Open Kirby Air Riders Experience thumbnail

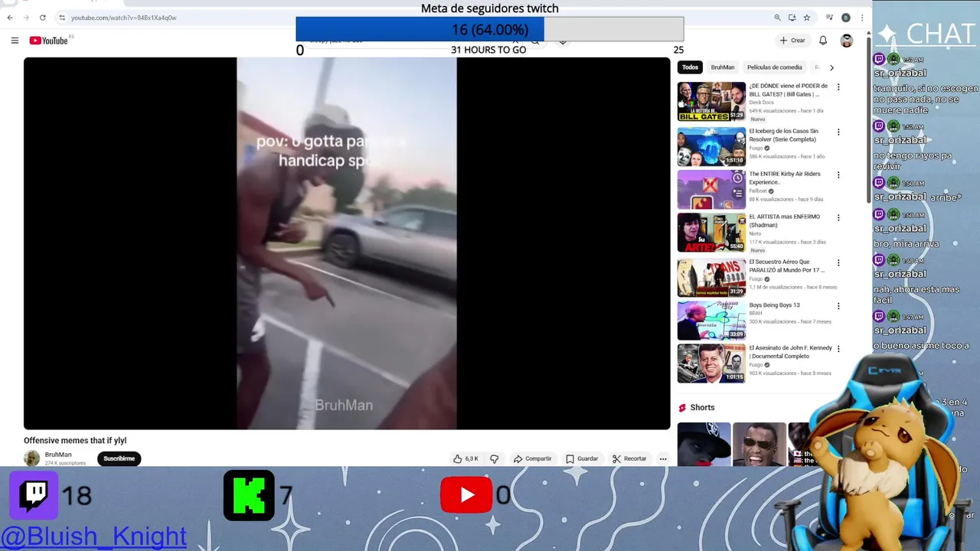(x=711, y=189)
